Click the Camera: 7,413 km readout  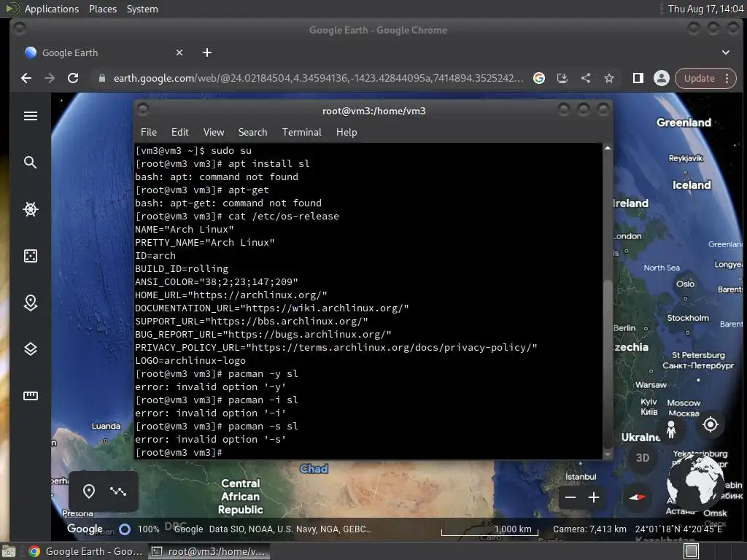pos(589,529)
